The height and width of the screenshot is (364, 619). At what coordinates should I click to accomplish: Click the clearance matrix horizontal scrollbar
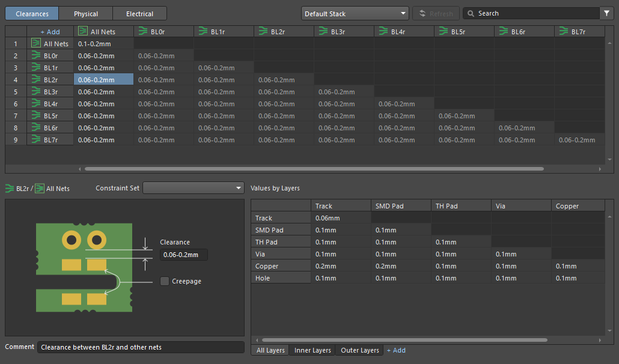click(314, 169)
